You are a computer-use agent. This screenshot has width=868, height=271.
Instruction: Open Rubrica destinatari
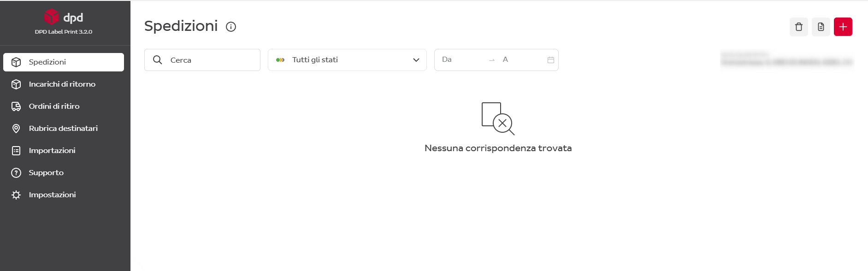[x=64, y=129]
